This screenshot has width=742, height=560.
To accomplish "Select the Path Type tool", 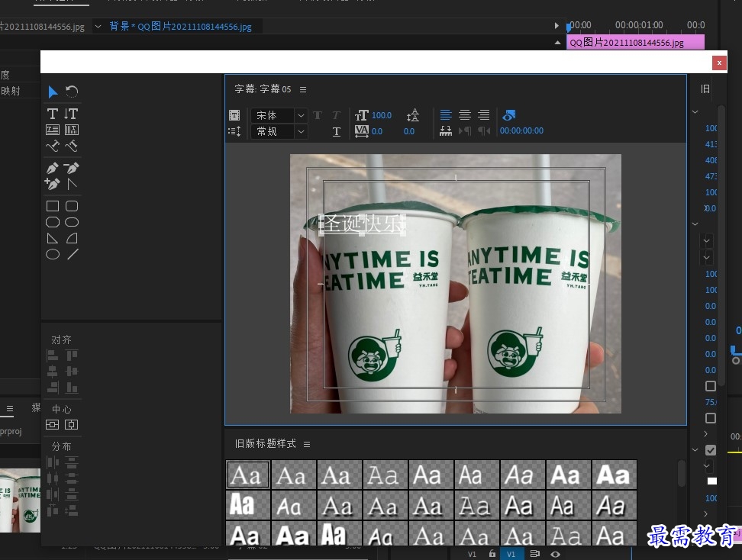I will pos(53,146).
